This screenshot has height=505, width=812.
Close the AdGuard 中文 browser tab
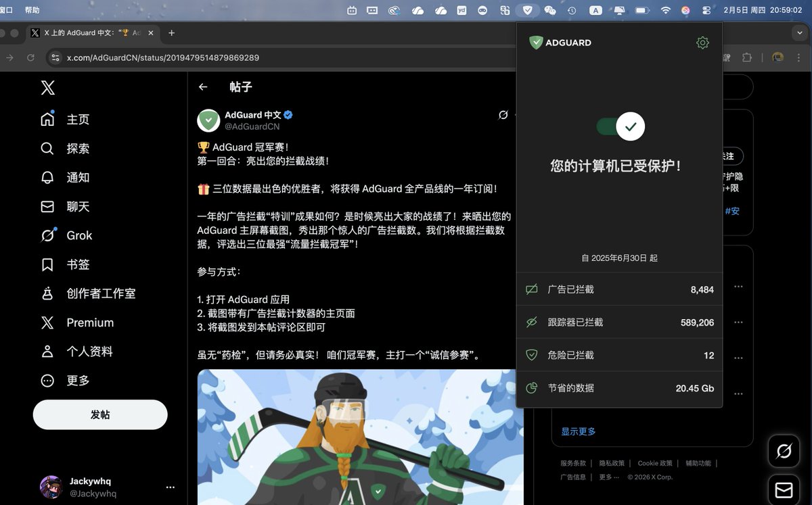point(150,32)
